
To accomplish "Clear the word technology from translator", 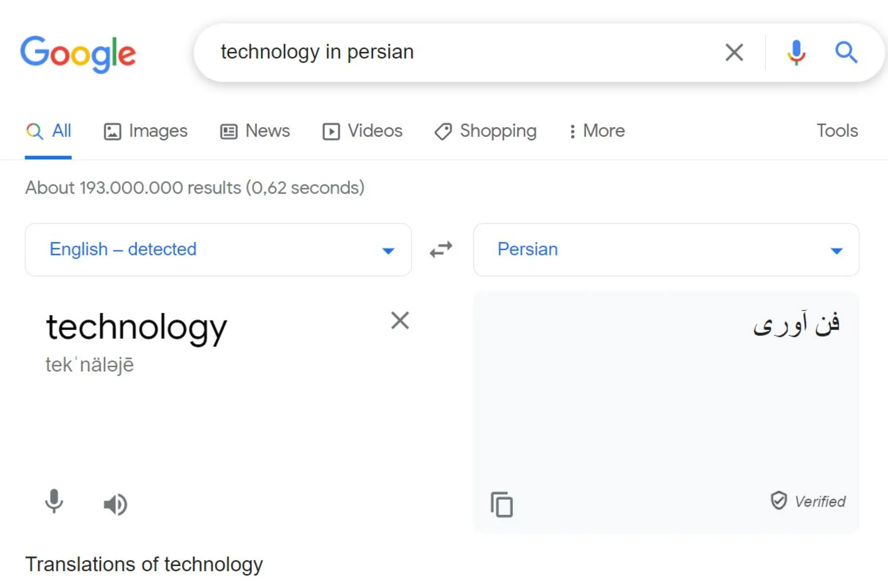I will click(400, 320).
